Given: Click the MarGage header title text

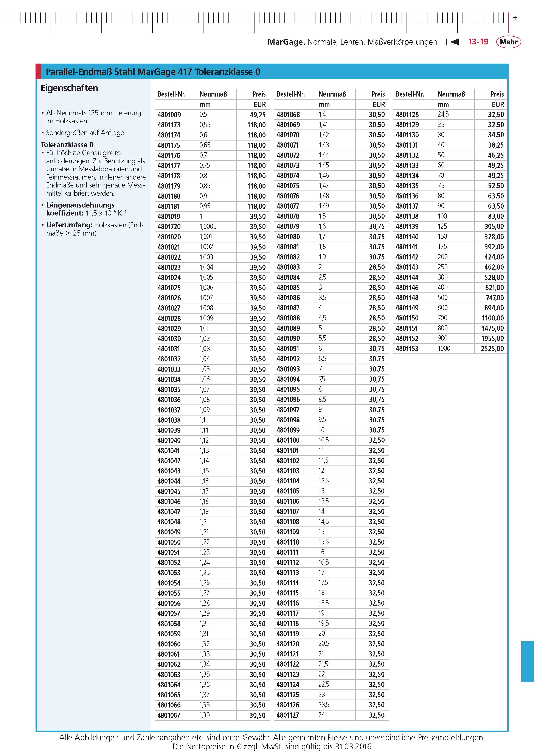Looking at the screenshot, I should coord(352,42).
